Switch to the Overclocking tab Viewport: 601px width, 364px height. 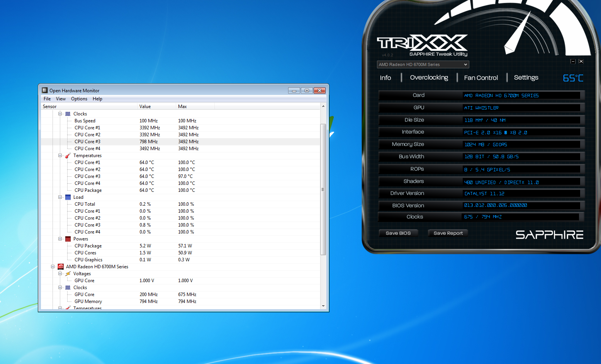pos(429,78)
